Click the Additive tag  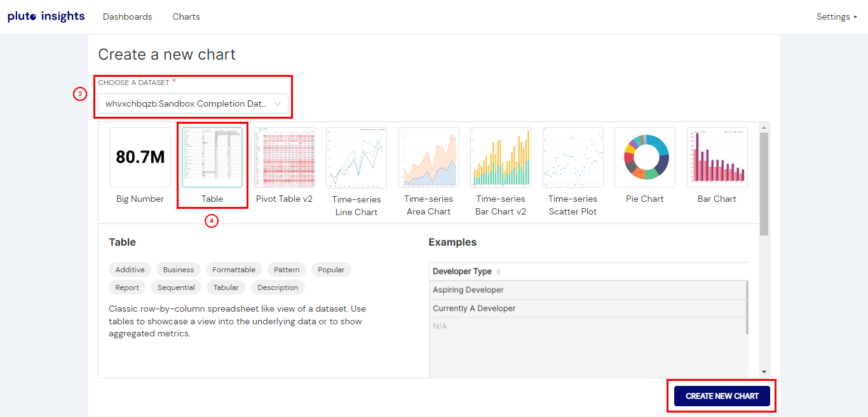[x=130, y=270]
